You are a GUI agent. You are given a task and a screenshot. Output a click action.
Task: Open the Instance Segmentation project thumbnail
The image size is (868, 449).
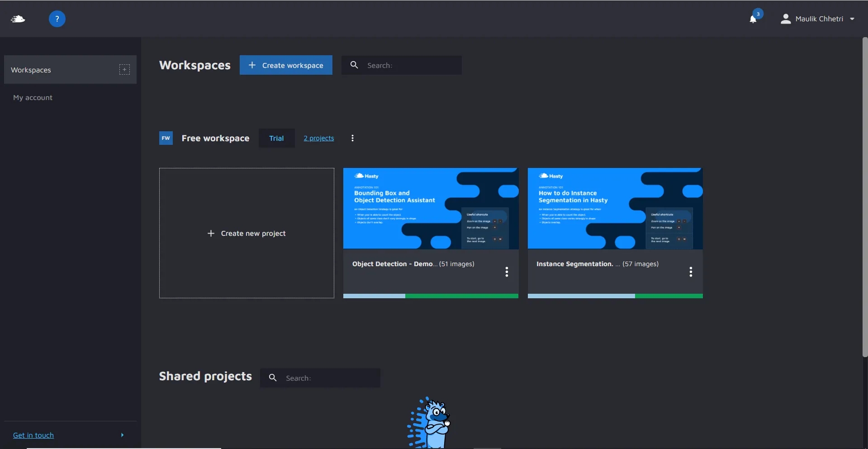click(x=615, y=208)
